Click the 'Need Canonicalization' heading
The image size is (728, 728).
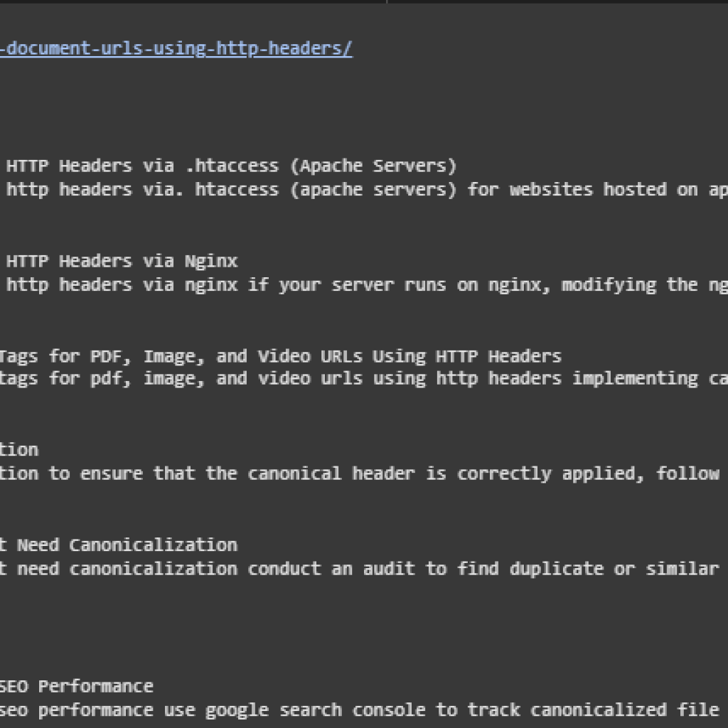(x=127, y=545)
